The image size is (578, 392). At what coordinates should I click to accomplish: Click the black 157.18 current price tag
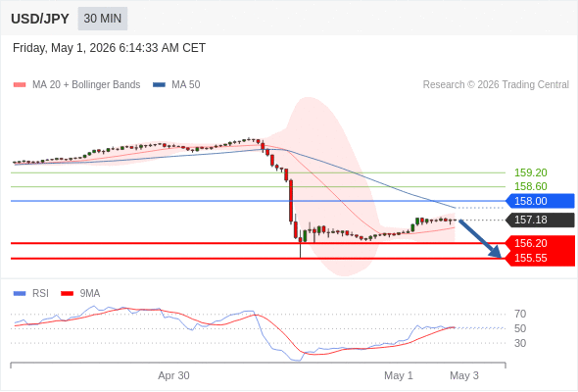[540, 220]
